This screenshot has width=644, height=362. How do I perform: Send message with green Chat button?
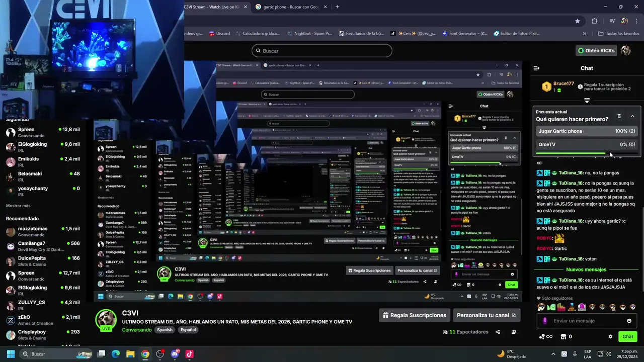point(628,336)
